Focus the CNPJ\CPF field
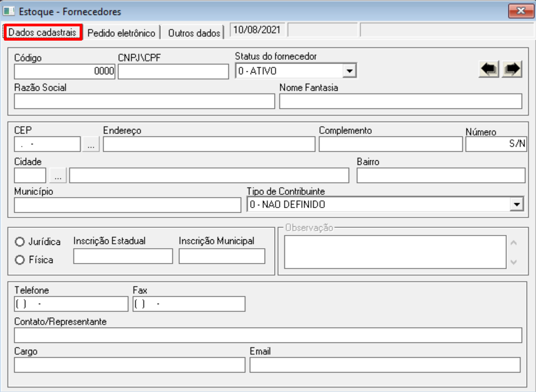The image size is (536, 392). [174, 71]
